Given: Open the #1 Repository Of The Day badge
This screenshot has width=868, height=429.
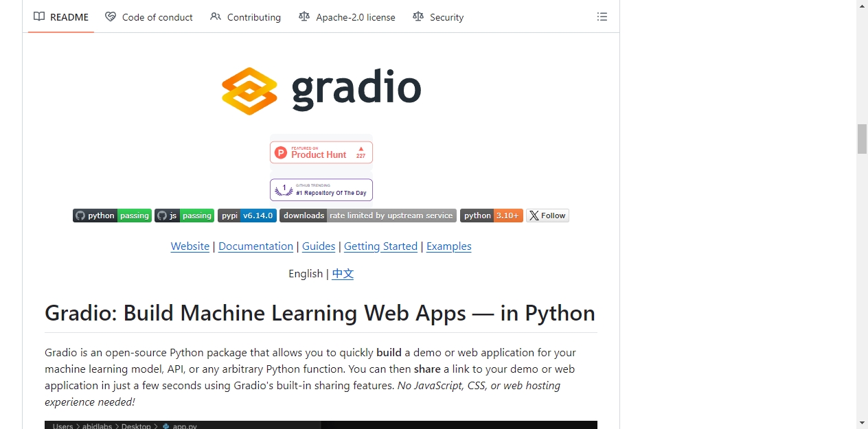Looking at the screenshot, I should coord(321,189).
